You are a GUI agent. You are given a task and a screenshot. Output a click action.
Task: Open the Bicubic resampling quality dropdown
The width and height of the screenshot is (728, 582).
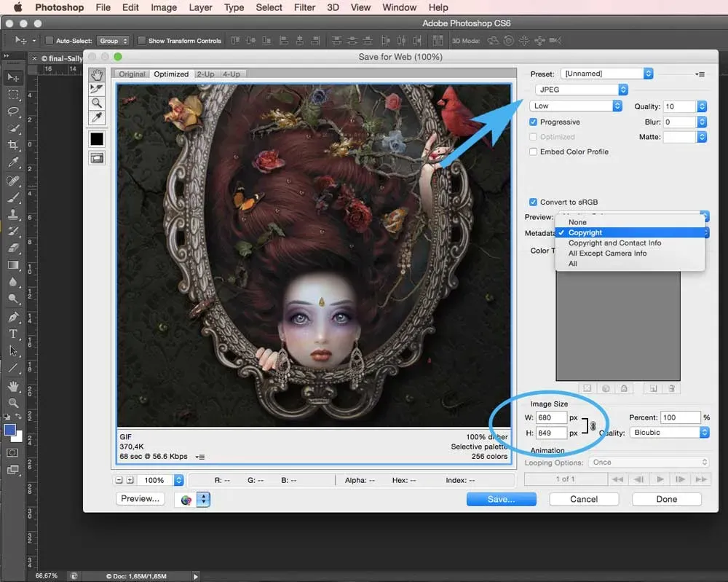point(670,433)
